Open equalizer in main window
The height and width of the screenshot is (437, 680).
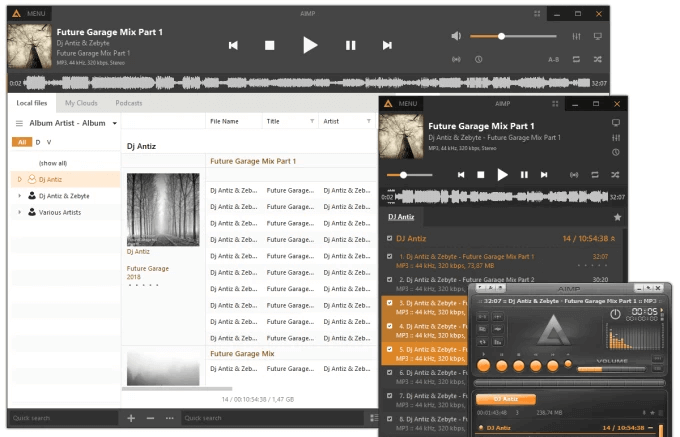tap(576, 36)
